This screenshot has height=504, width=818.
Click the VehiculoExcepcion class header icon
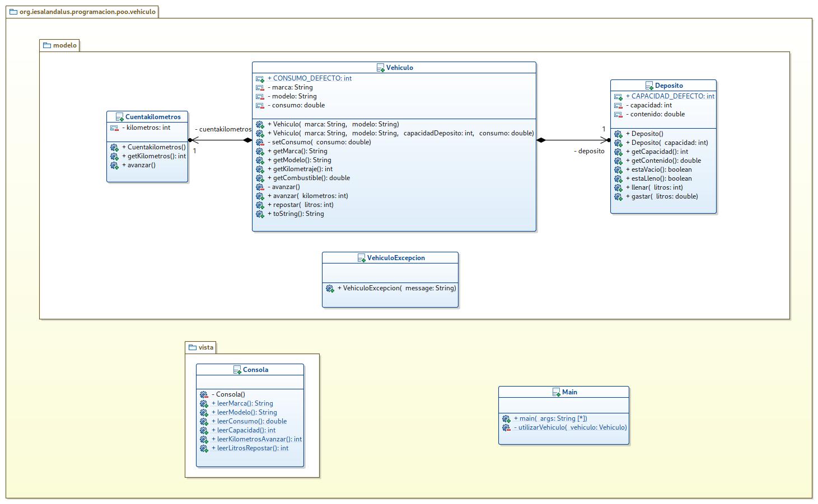point(362,258)
